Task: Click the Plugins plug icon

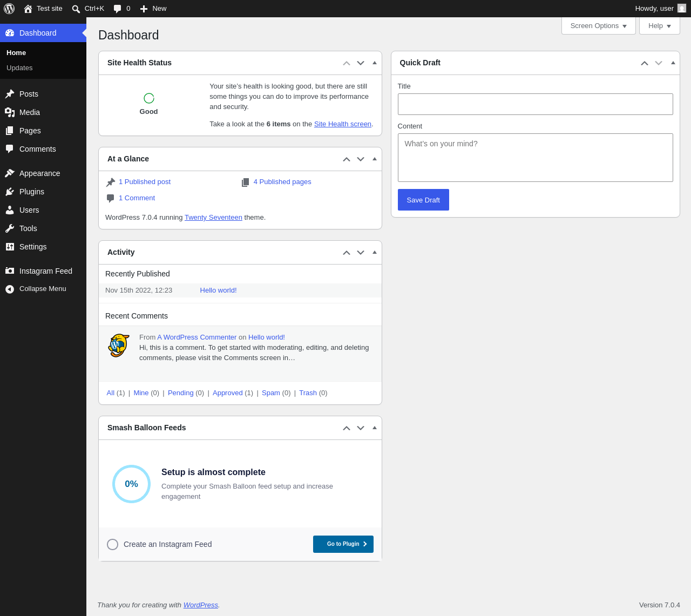Action: 10,192
